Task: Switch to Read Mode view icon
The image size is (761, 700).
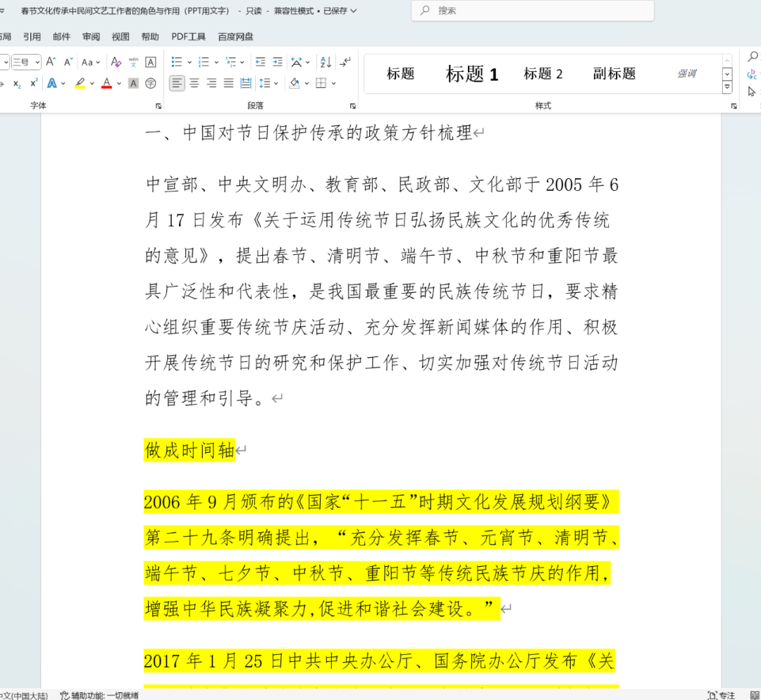Action: click(x=755, y=695)
